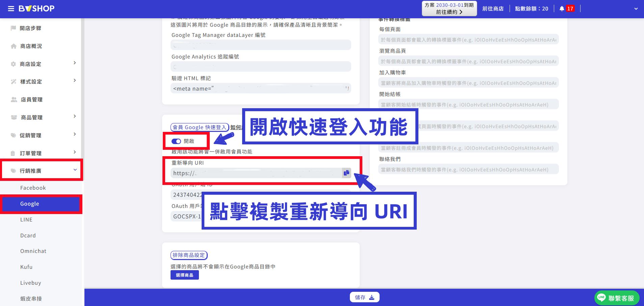Click the 聯絡我們 event tag field
Screen dimensions: 644x306
coord(469,169)
